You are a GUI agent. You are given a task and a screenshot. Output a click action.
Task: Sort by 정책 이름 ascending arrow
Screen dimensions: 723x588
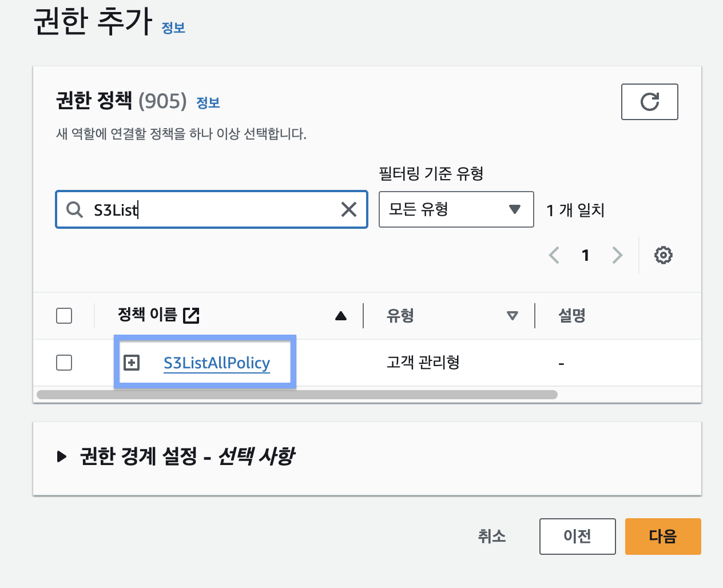341,316
